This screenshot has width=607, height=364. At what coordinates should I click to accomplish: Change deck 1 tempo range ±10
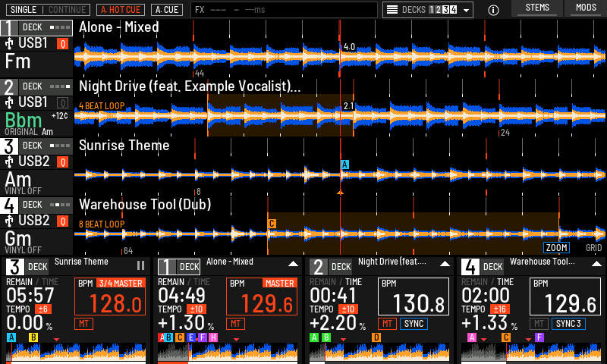pyautogui.click(x=197, y=309)
